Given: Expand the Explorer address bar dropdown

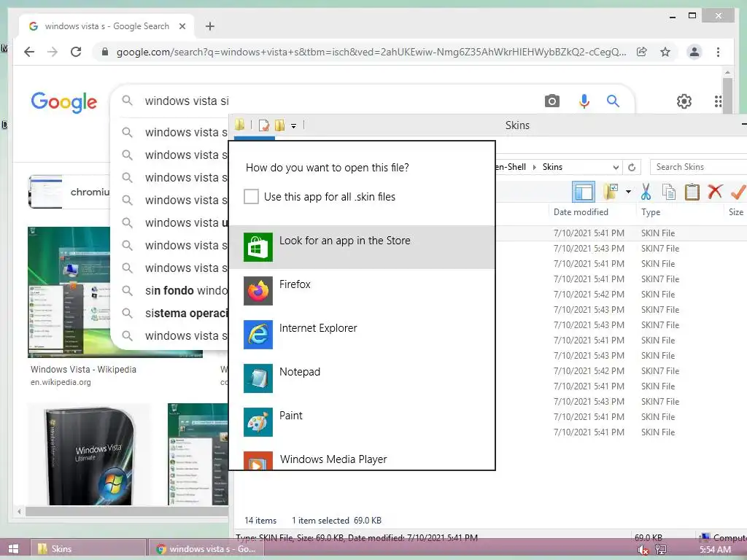Looking at the screenshot, I should click(x=616, y=167).
